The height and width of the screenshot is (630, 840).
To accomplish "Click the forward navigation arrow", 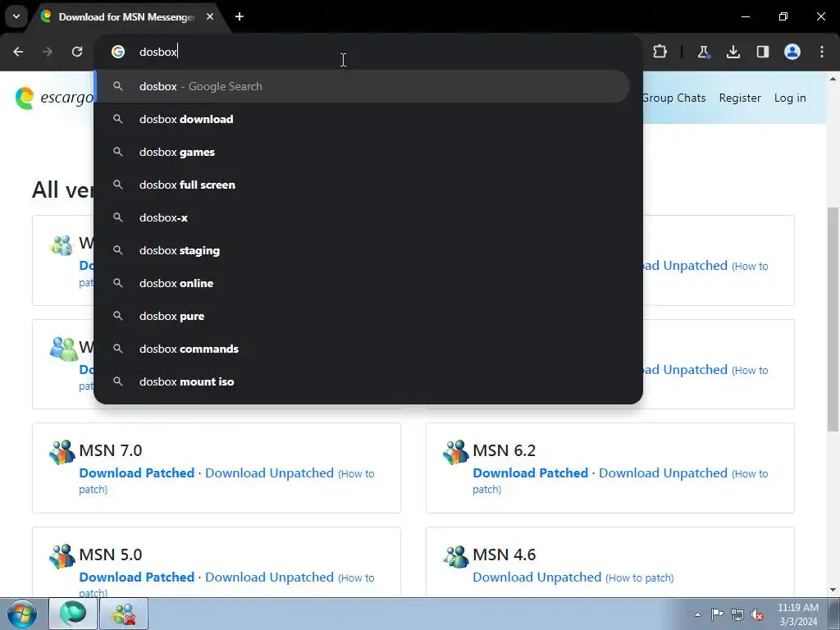I will (48, 52).
